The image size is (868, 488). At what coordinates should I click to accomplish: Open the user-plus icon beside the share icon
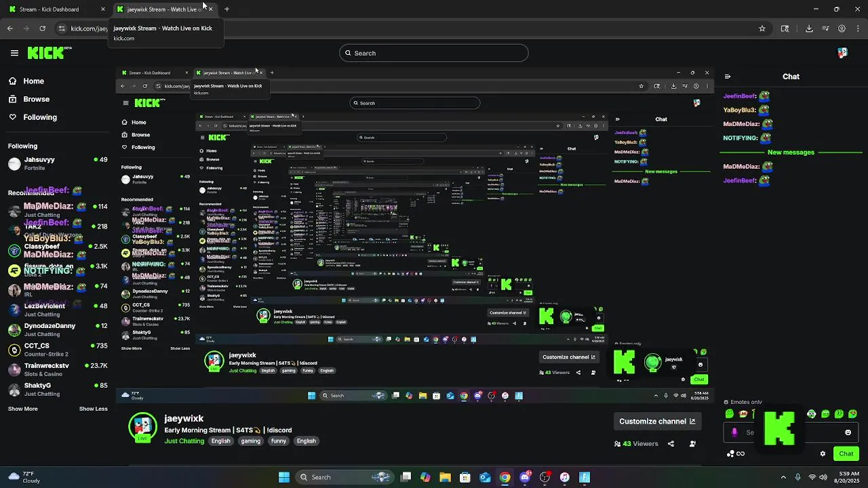[692, 444]
